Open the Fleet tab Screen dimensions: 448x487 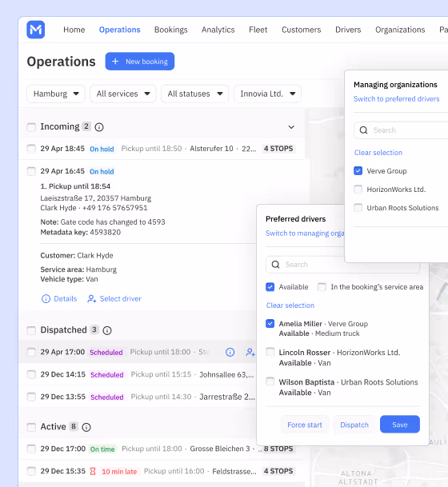[x=258, y=30]
